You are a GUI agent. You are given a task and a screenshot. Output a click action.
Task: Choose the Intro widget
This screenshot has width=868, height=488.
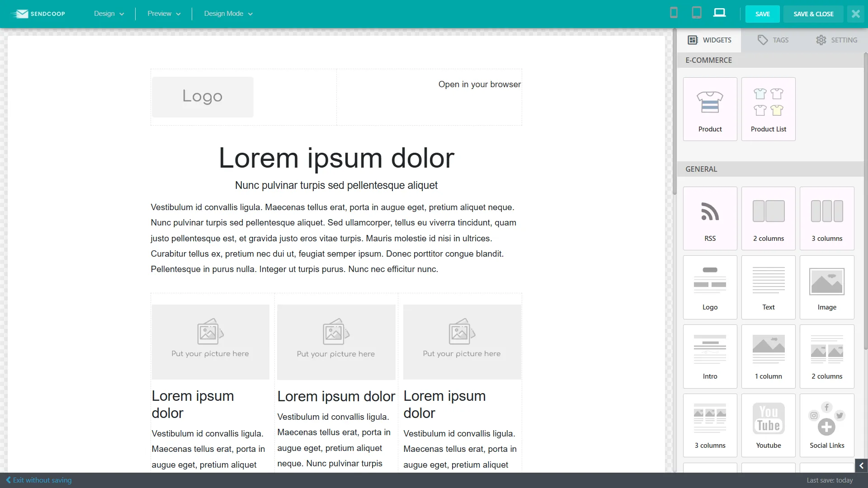[710, 357]
